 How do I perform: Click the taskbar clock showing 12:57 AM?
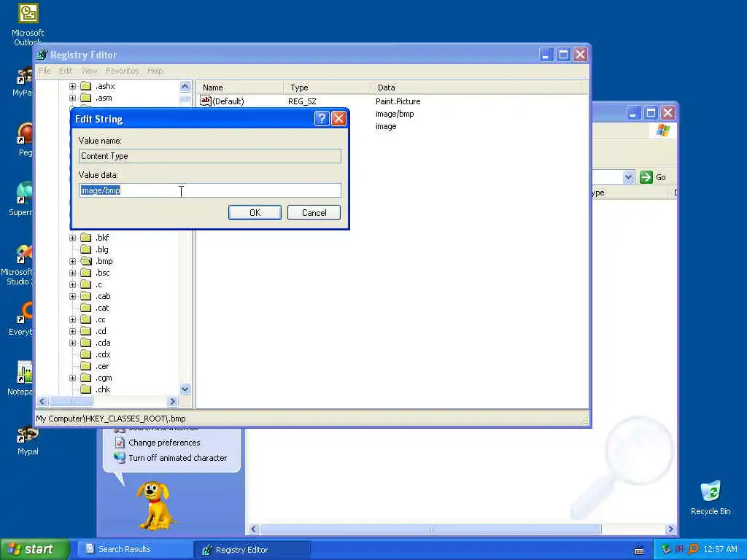coord(720,549)
